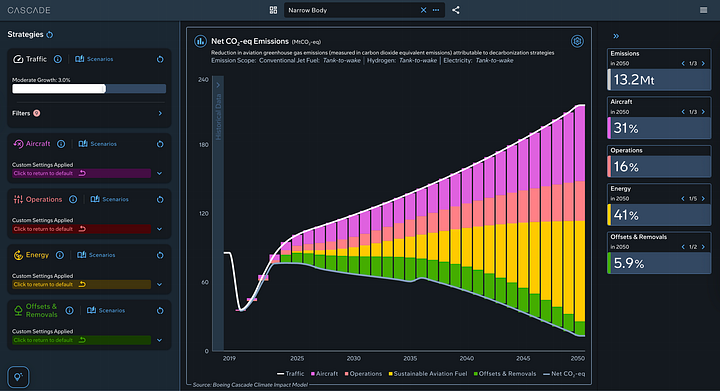Return Aircraft settings to default

[x=81, y=173]
